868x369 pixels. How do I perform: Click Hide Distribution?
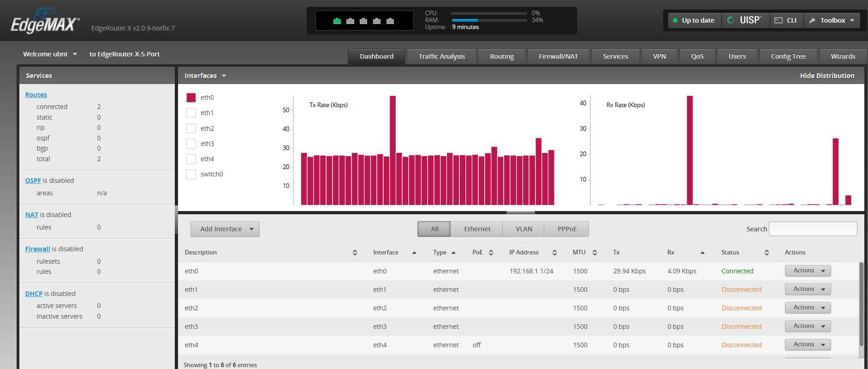coord(827,76)
